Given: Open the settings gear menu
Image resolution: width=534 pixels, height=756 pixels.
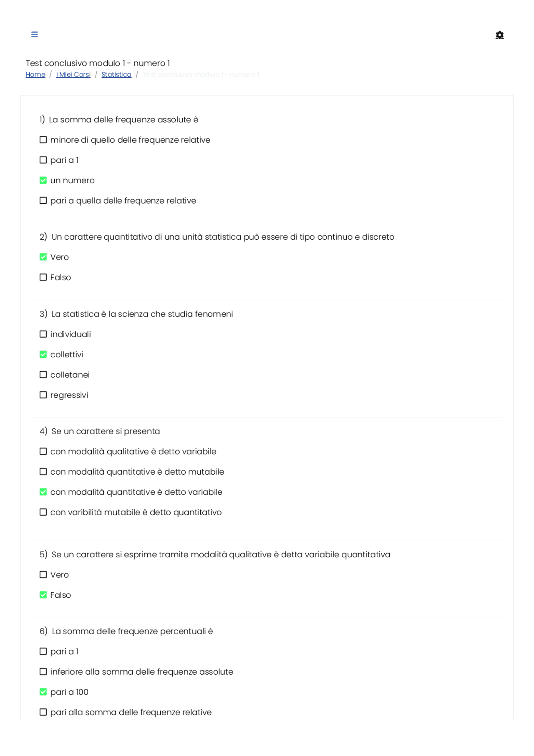Looking at the screenshot, I should coord(500,35).
